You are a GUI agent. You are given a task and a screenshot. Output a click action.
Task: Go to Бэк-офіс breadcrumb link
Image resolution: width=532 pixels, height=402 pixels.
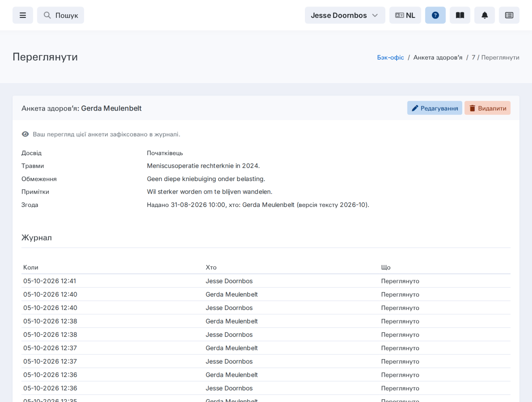(390, 57)
